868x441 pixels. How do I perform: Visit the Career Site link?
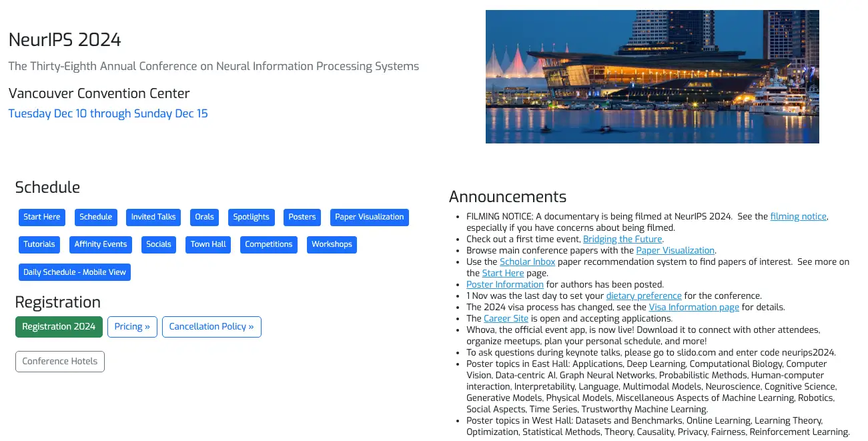(x=506, y=319)
